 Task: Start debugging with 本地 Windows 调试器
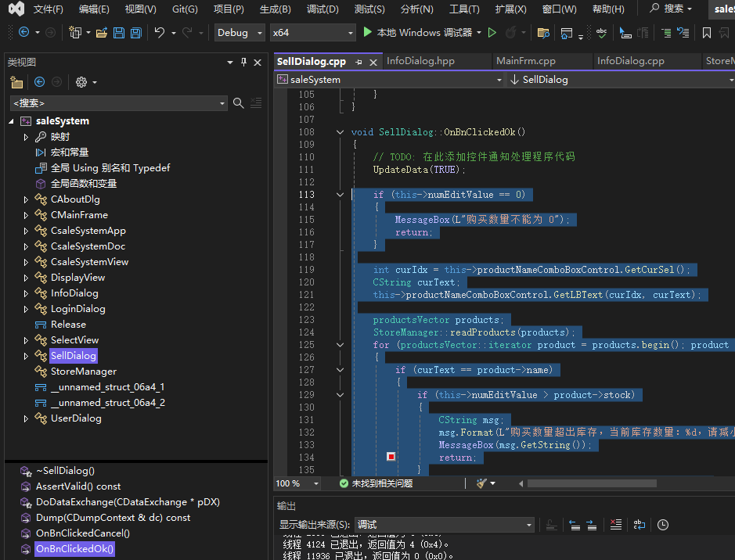click(419, 33)
